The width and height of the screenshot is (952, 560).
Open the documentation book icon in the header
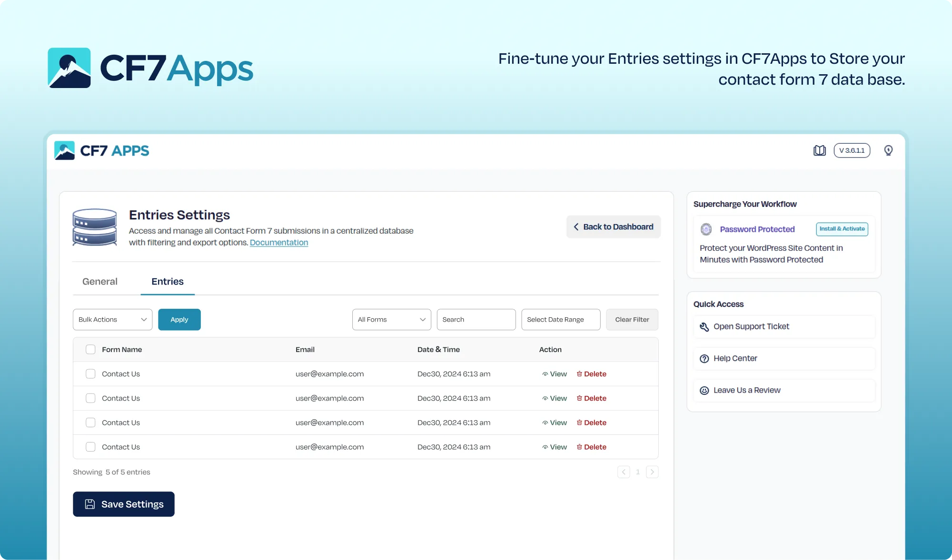tap(819, 150)
